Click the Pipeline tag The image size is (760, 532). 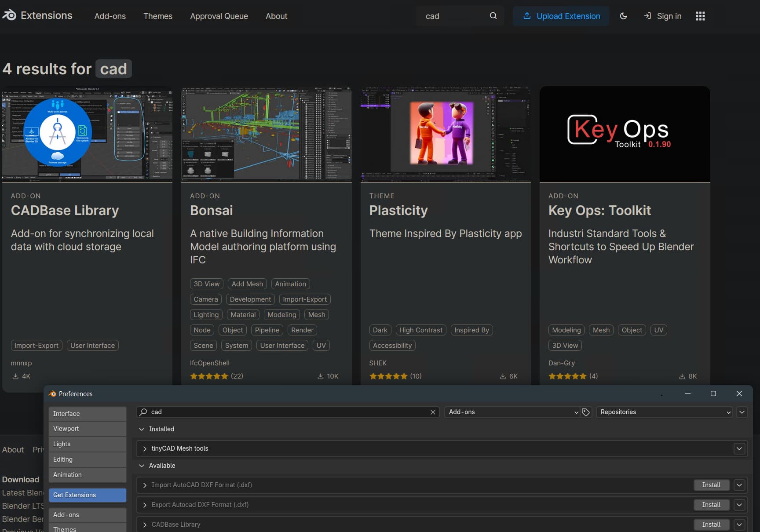click(x=267, y=330)
